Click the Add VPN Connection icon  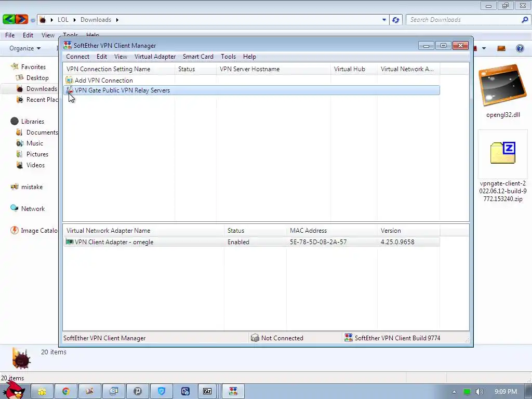[x=69, y=81]
